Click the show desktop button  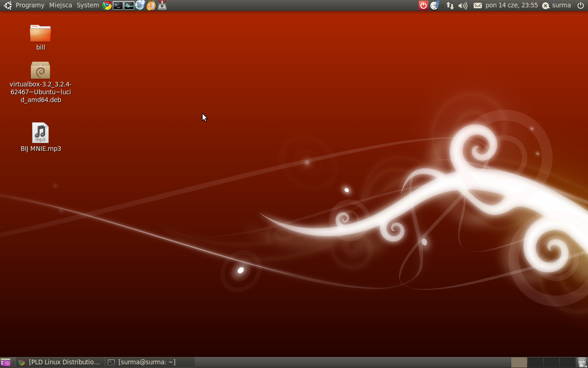point(6,362)
